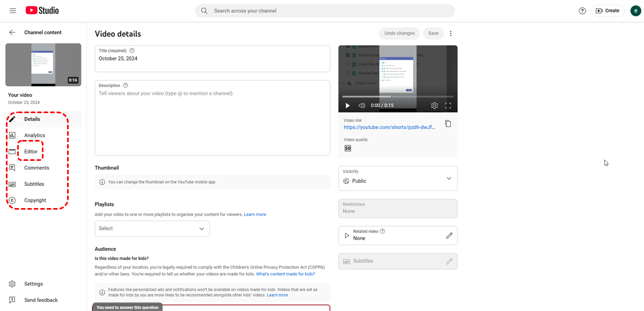This screenshot has height=311, width=644.
Task: Edit the Related video with pencil icon
Action: (x=449, y=235)
